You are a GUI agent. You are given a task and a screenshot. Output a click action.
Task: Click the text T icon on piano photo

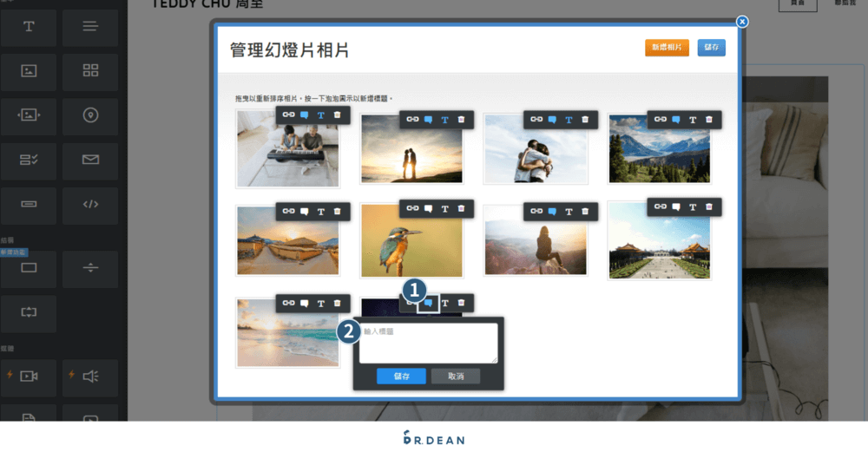click(x=321, y=115)
